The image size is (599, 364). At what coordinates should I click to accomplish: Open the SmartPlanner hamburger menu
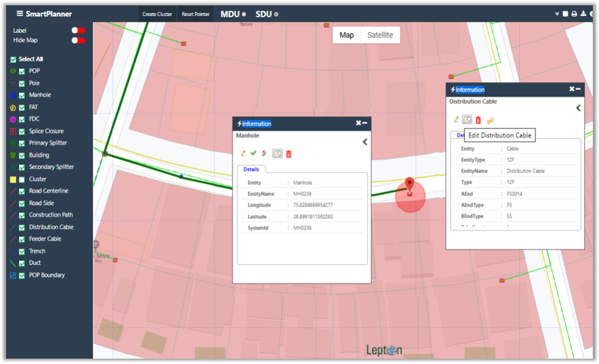(19, 14)
